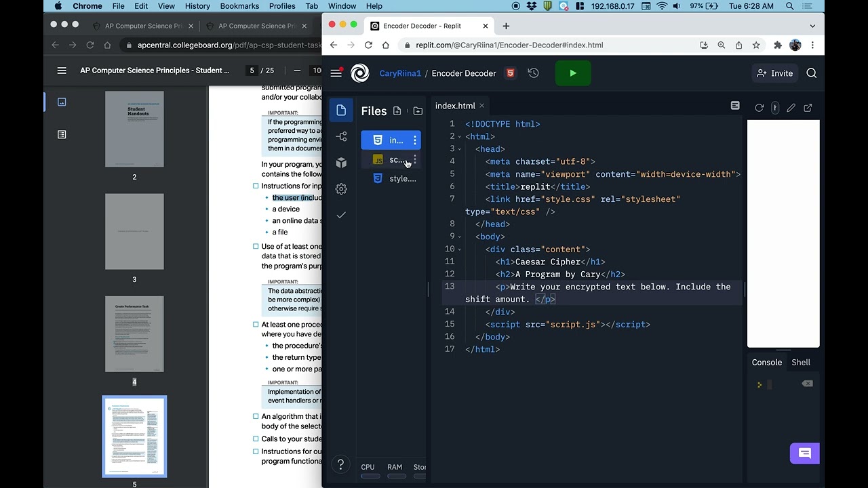Open the Packages cube sidebar icon
This screenshot has width=868, height=488.
(x=341, y=163)
